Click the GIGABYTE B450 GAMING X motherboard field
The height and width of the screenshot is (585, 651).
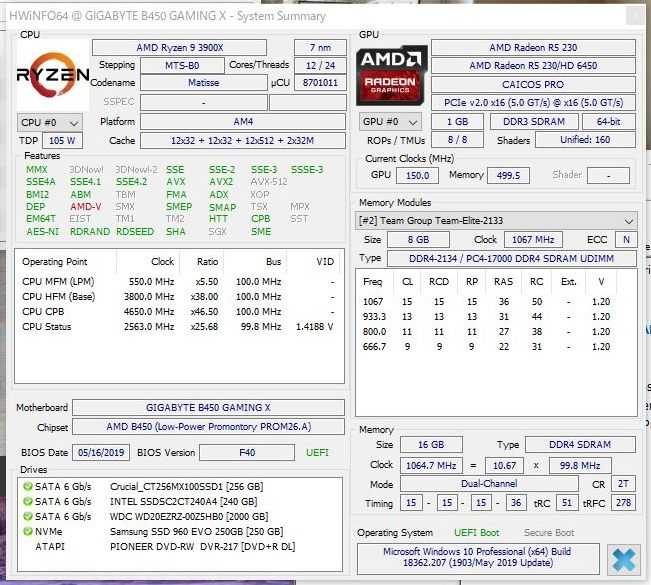tap(208, 408)
